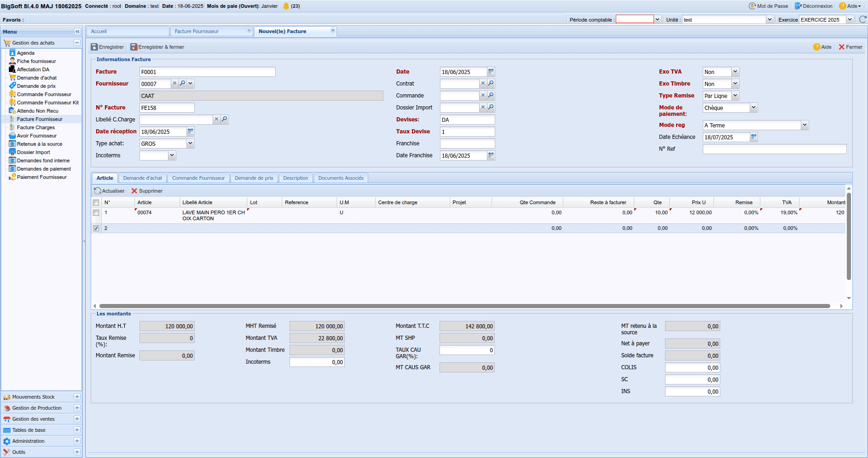Toggle the select-all checkbox in grid header
868x458 pixels.
(96, 203)
